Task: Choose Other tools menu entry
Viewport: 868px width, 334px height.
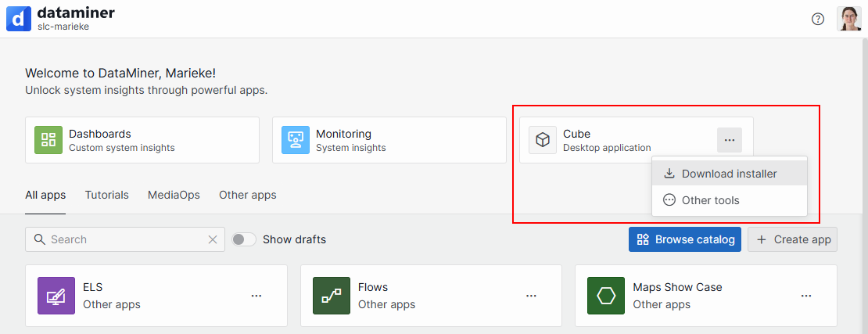Action: 710,200
